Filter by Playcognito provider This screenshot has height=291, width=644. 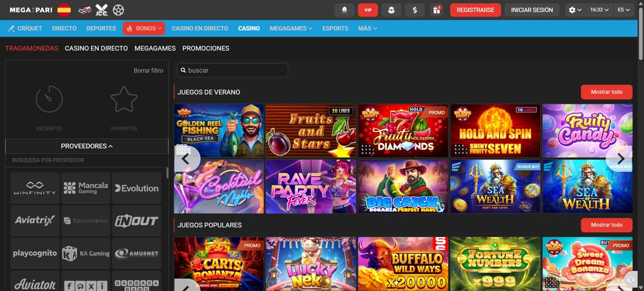point(35,253)
